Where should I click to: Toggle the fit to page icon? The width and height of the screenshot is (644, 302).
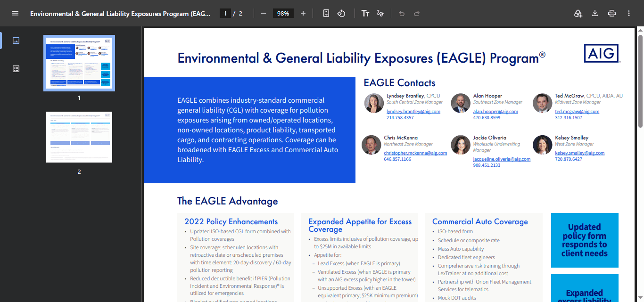pyautogui.click(x=326, y=13)
